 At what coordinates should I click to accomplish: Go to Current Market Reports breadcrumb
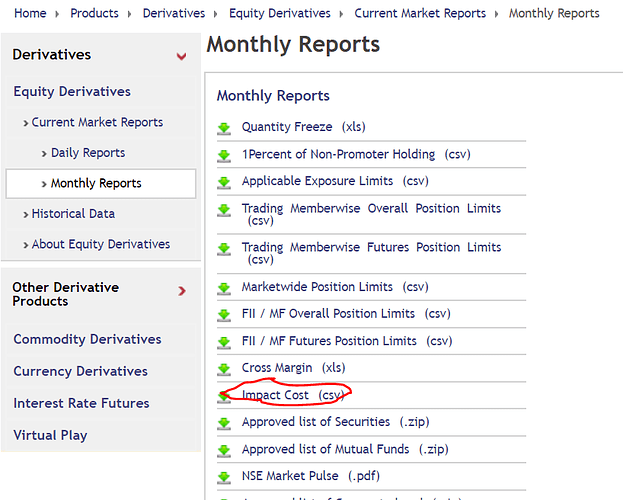(420, 13)
